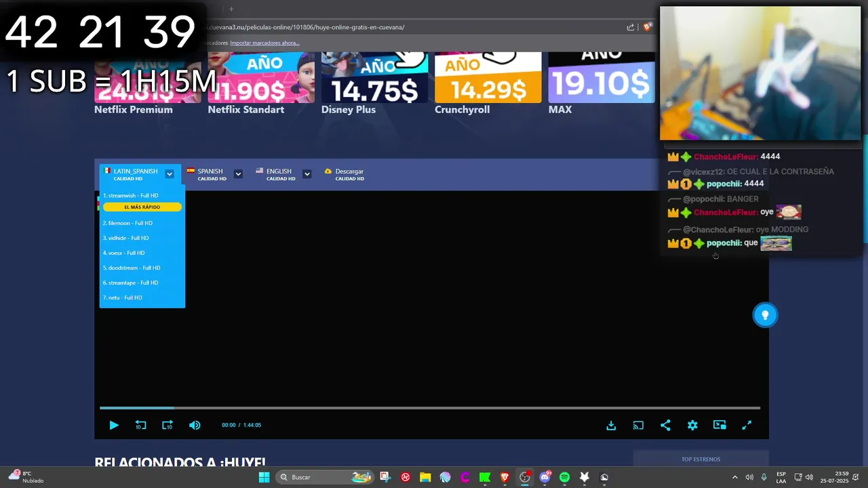Open Brave browser from the taskbar
868x488 pixels.
(505, 477)
